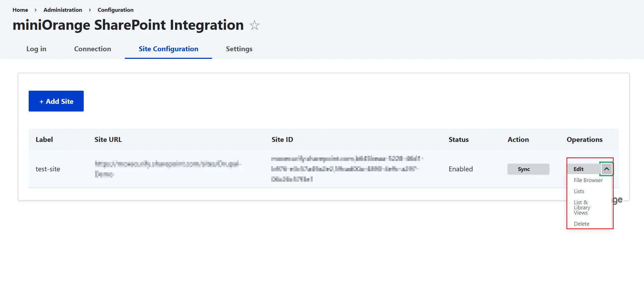Click the Site ID column header
Screen dimensions: 644x289
282,139
